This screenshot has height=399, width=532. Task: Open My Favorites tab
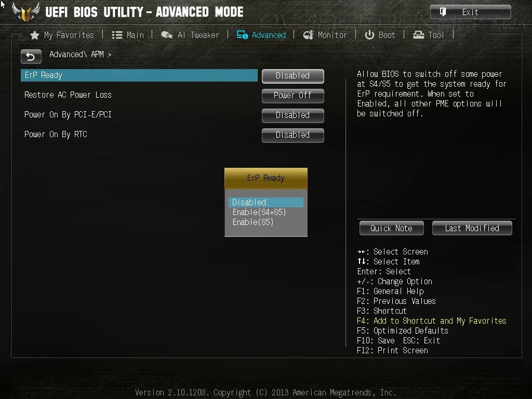point(69,35)
